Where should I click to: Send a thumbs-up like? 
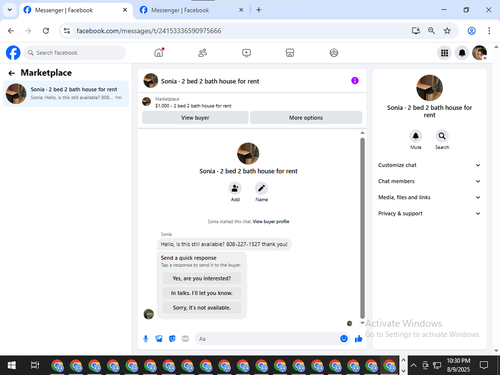pos(359,339)
